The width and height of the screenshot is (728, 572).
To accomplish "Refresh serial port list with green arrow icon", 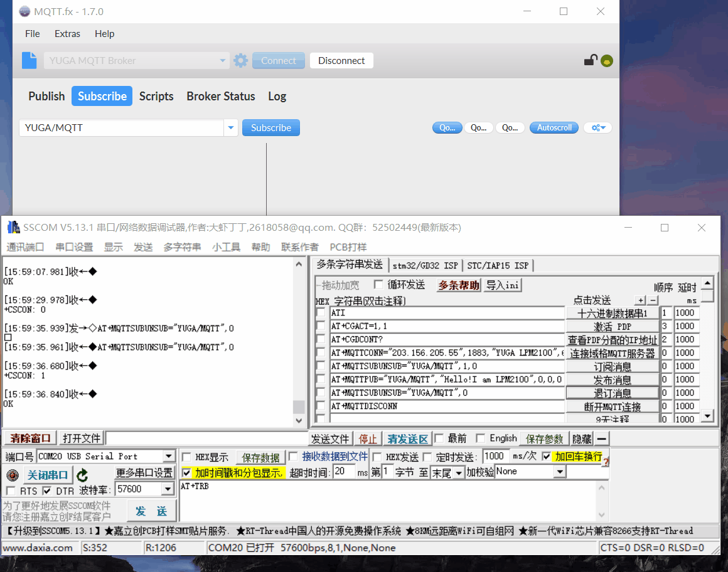I will click(x=82, y=475).
